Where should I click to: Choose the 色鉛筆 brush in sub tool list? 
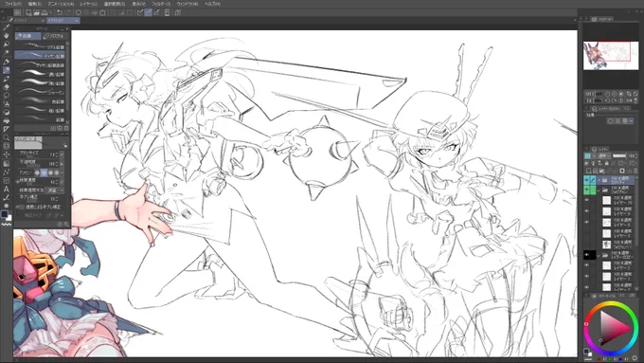[40, 101]
